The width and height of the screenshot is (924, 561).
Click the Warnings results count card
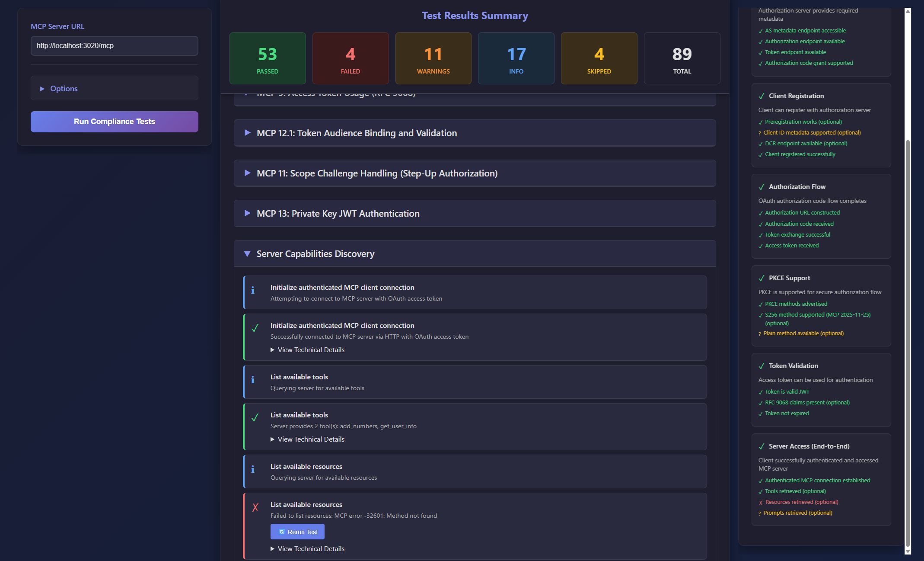pyautogui.click(x=433, y=58)
